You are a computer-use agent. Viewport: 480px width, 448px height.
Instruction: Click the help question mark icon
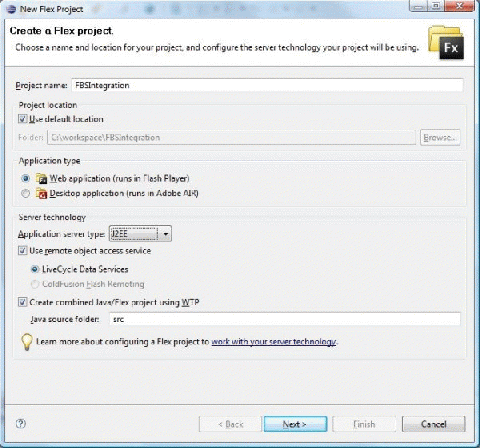tap(21, 424)
